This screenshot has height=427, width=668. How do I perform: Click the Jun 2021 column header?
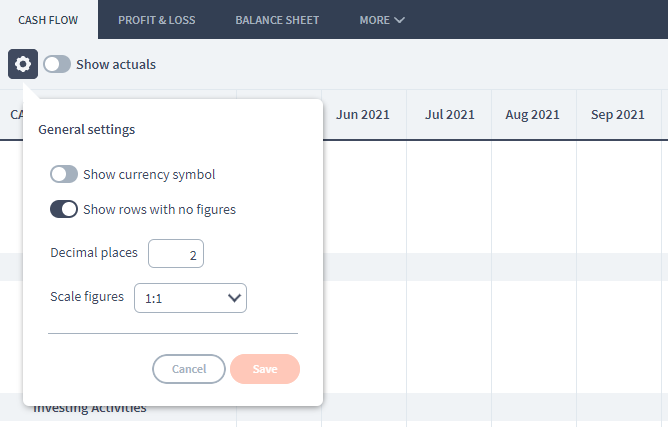click(363, 115)
